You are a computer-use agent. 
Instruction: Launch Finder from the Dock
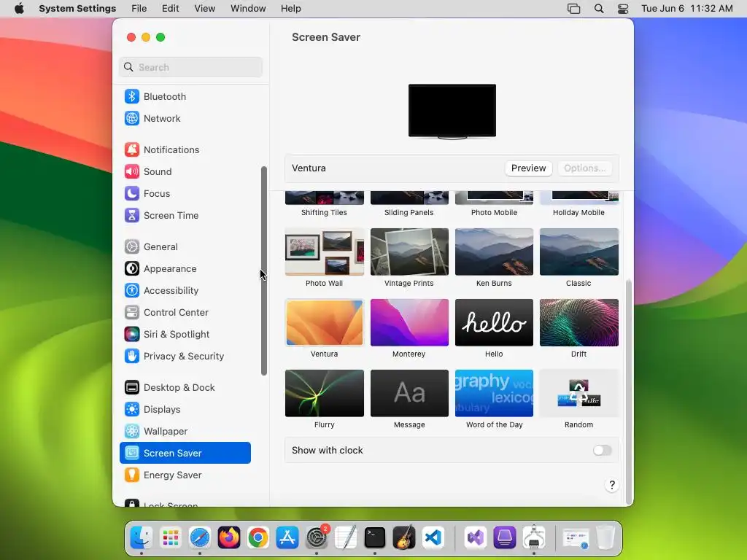pos(142,538)
